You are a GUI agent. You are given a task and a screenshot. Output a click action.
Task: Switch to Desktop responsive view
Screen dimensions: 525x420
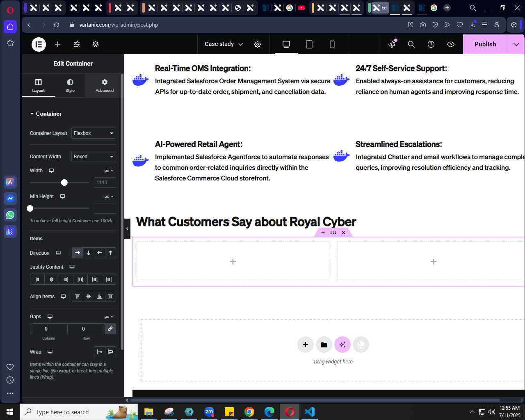pyautogui.click(x=286, y=44)
